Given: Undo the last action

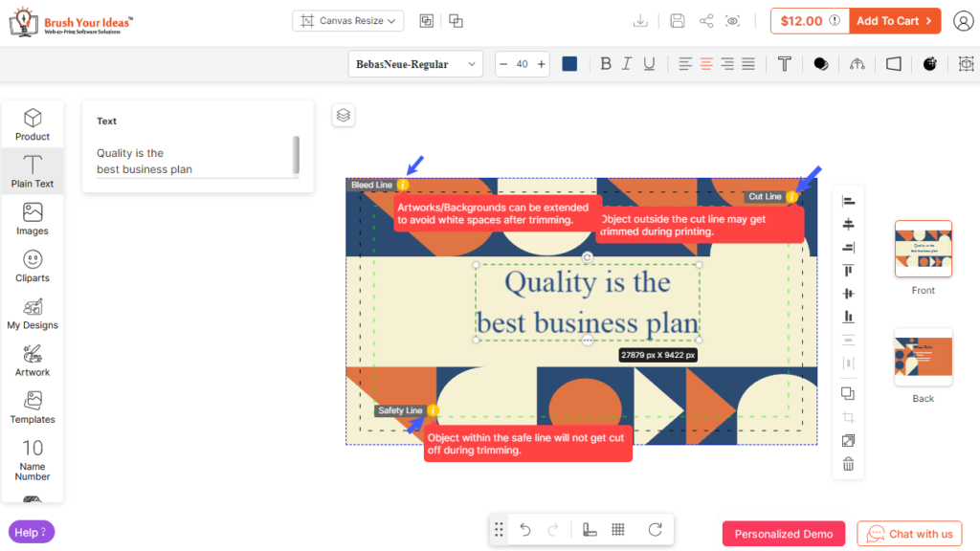Looking at the screenshot, I should tap(524, 529).
